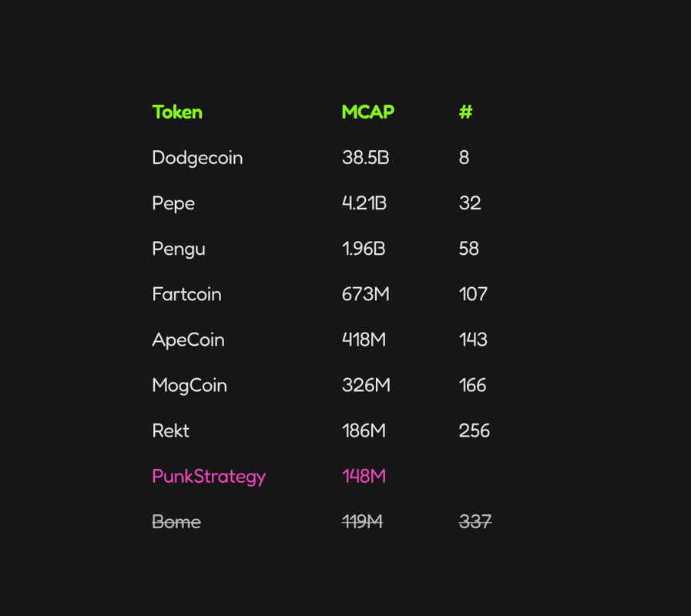Select the Dodgecoin token name
Viewport: 691px width, 616px height.
click(197, 158)
